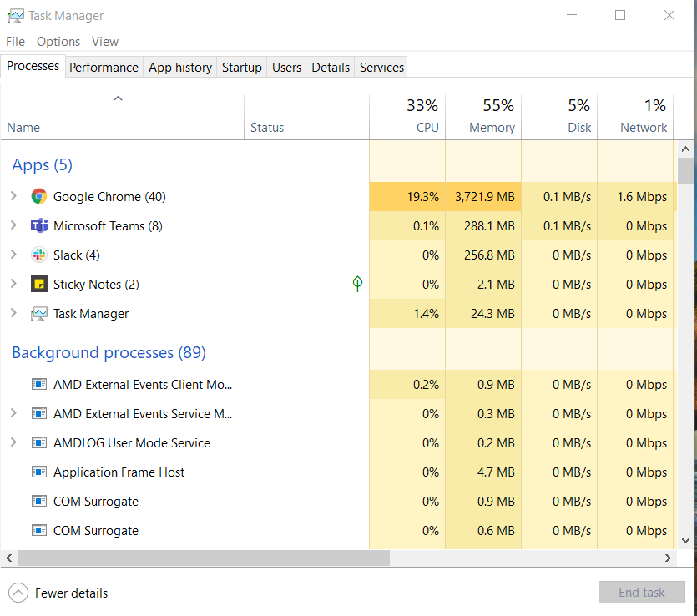
Task: Click the horizontal scrollbar left arrow
Action: [9, 558]
